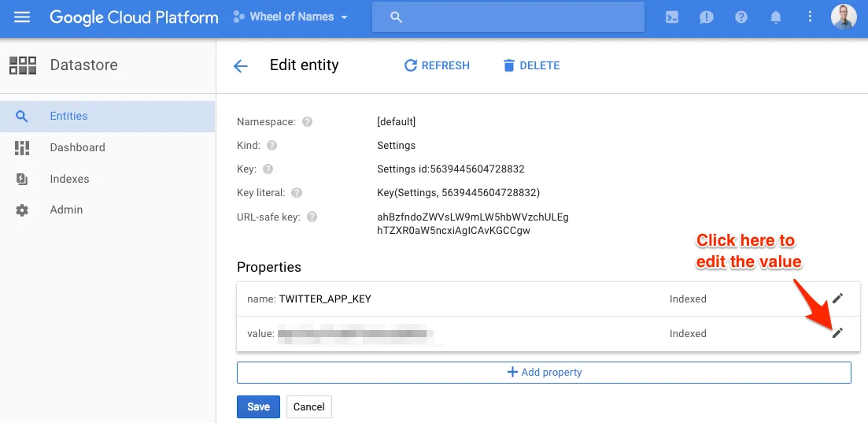Click the Settings id:5639445604728832 key text
The image size is (868, 423).
point(451,169)
